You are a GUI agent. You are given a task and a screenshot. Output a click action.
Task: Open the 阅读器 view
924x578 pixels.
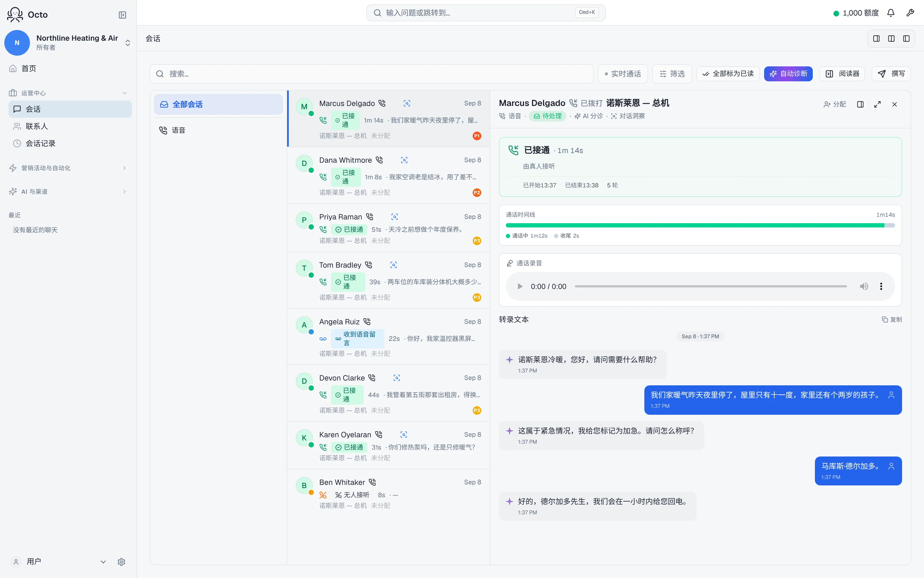pyautogui.click(x=842, y=74)
